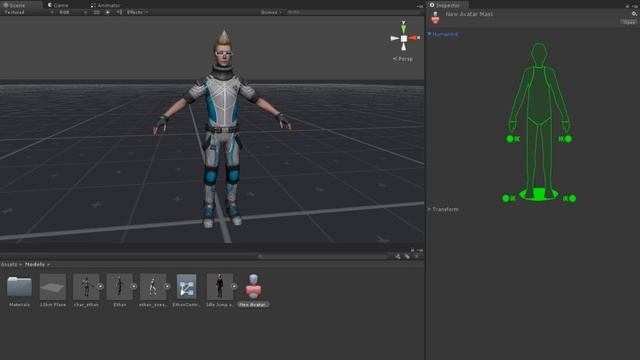The width and height of the screenshot is (640, 360).
Task: Click the search by label icon in Project panel
Action: [x=407, y=256]
